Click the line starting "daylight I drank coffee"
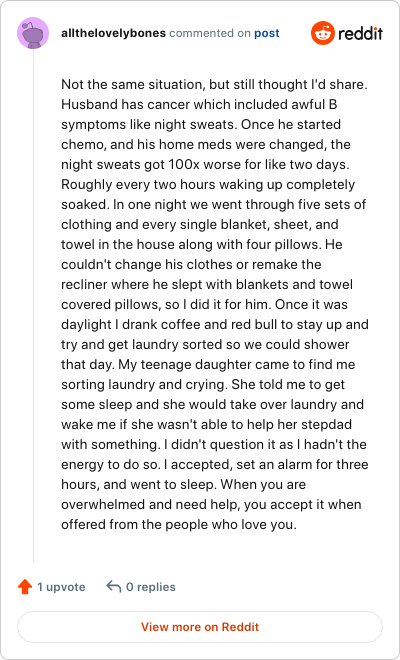Image resolution: width=400 pixels, height=660 pixels. (x=215, y=325)
